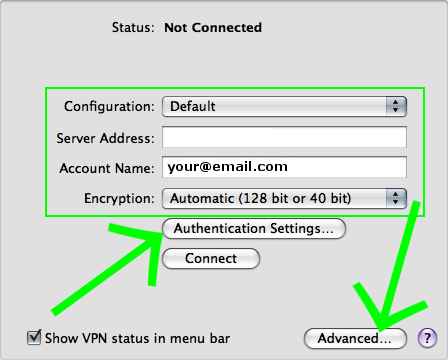Click the purple help question mark icon
This screenshot has height=360, width=448.
427,338
